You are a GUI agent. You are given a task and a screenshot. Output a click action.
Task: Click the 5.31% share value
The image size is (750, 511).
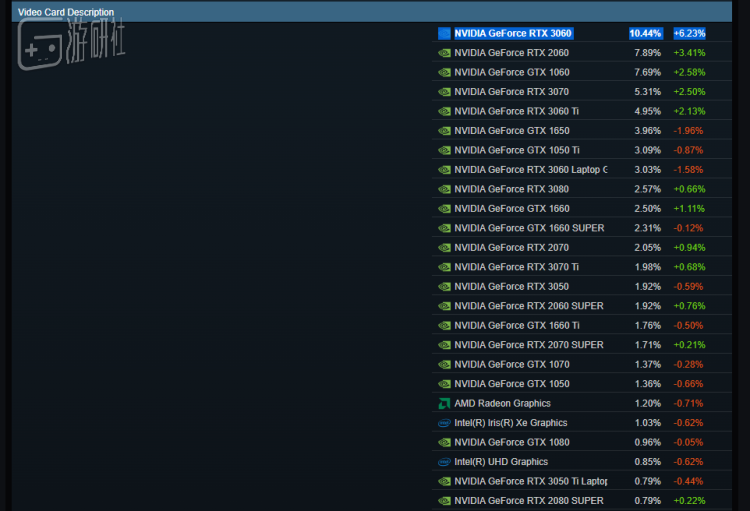click(x=648, y=92)
